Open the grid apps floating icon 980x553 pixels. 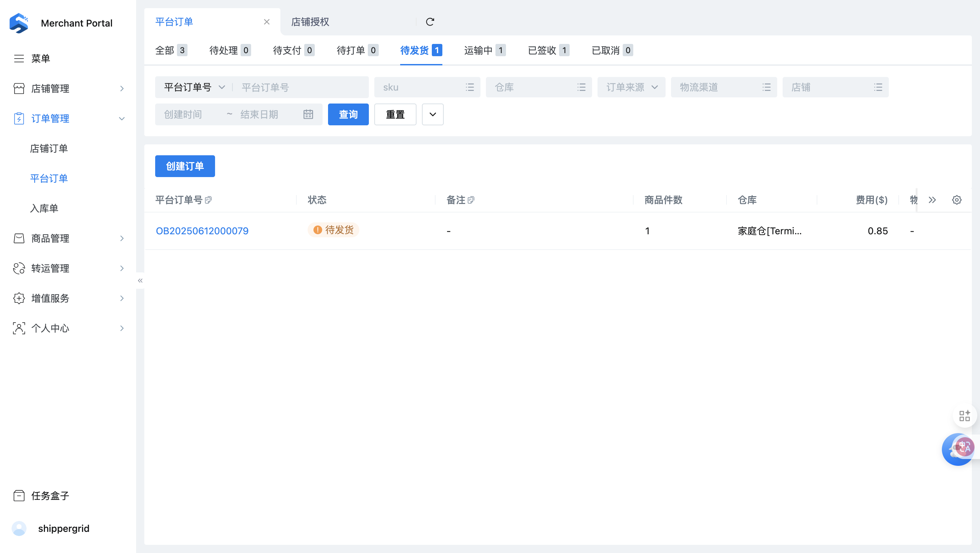(x=964, y=416)
